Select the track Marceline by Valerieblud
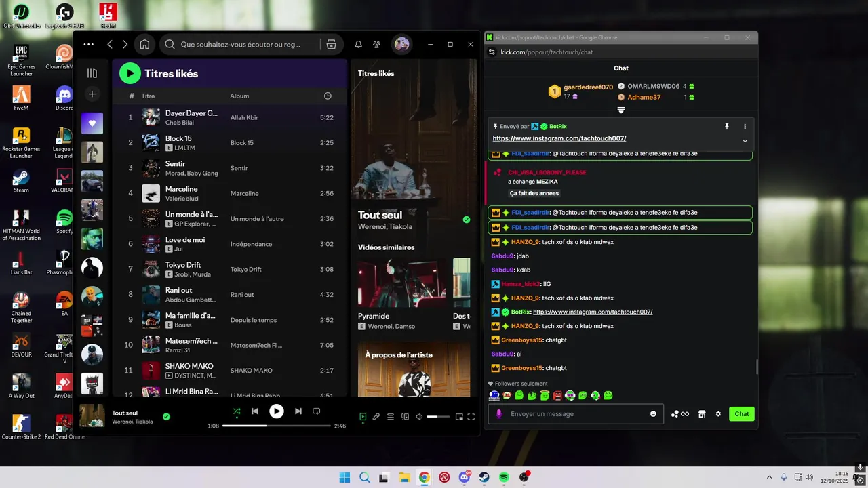The height and width of the screenshot is (488, 868). (x=231, y=193)
